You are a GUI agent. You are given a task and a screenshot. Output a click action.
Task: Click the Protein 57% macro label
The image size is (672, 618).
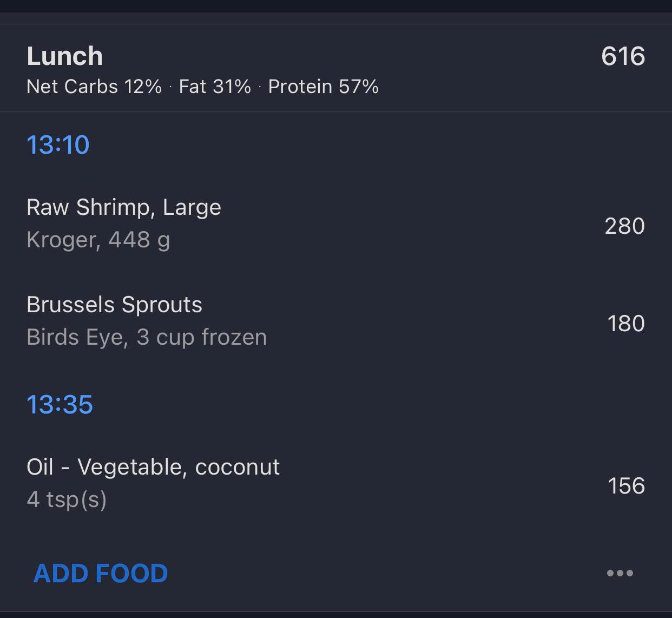323,87
